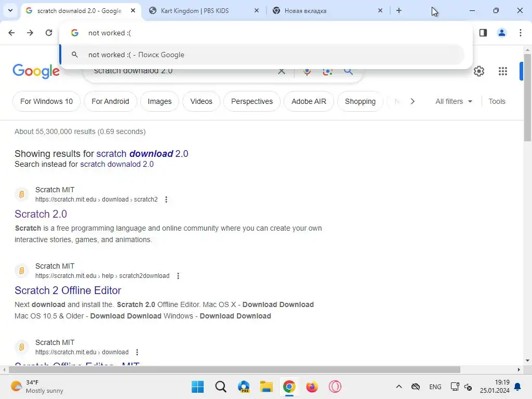Open the Windows Start menu
The image size is (532, 399).
pyautogui.click(x=197, y=387)
